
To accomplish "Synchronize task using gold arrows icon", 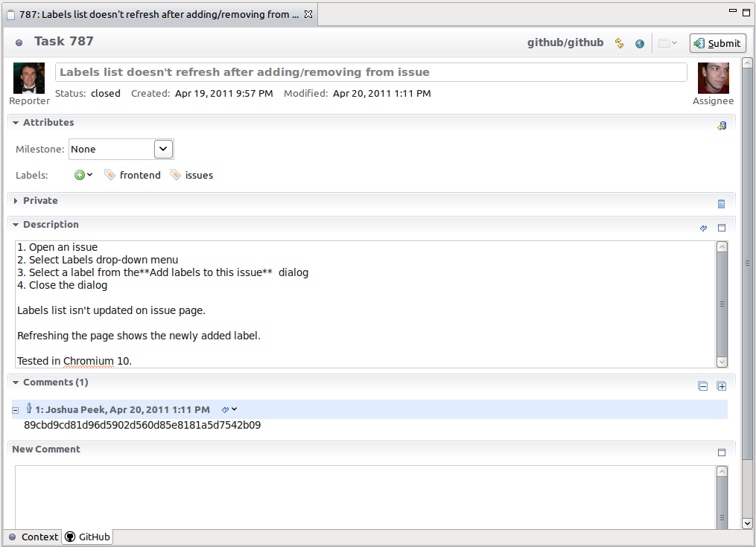I will pyautogui.click(x=619, y=42).
